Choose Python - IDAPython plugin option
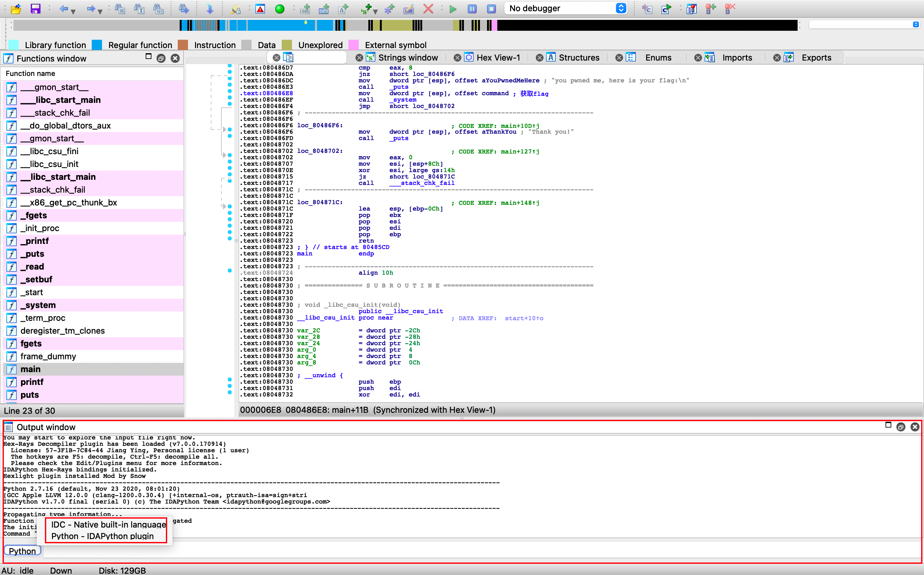The image size is (924, 575). click(x=102, y=536)
